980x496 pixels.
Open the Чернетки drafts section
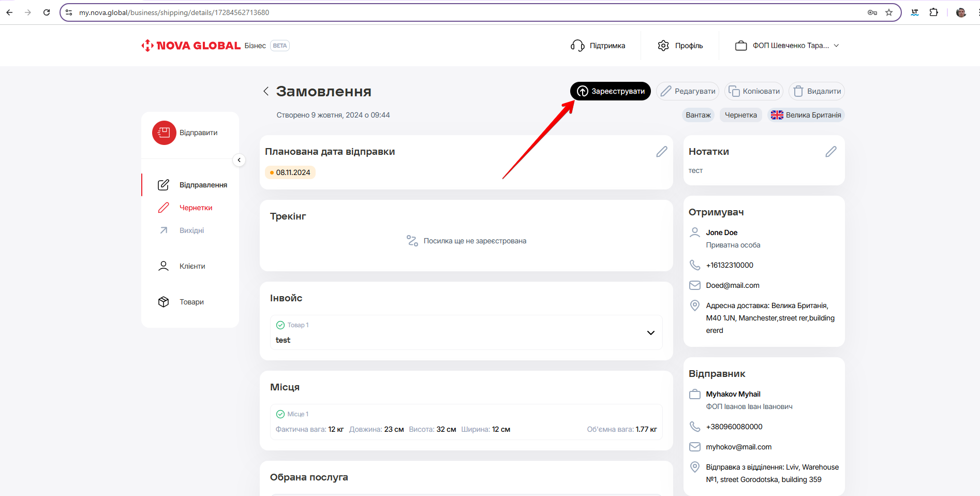point(196,208)
